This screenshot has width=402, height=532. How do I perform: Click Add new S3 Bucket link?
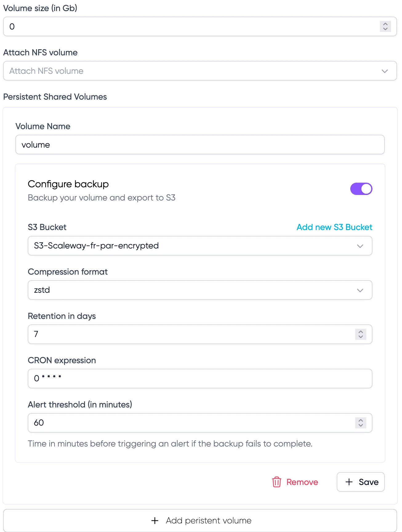pyautogui.click(x=334, y=227)
